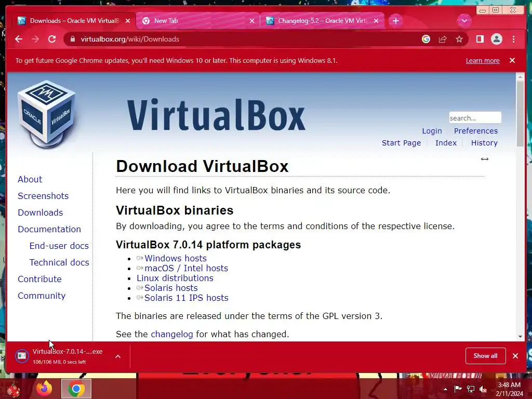The image size is (532, 399).
Task: Share this page icon
Action: [x=443, y=39]
